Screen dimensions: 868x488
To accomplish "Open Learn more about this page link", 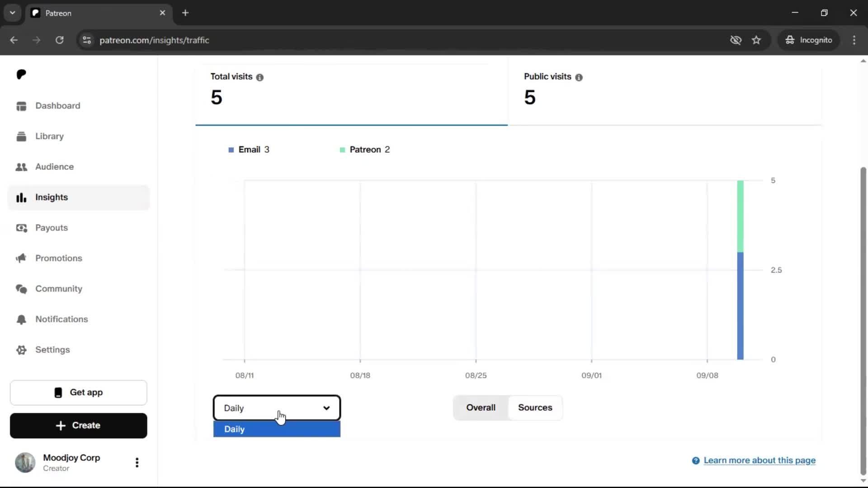I will [759, 460].
